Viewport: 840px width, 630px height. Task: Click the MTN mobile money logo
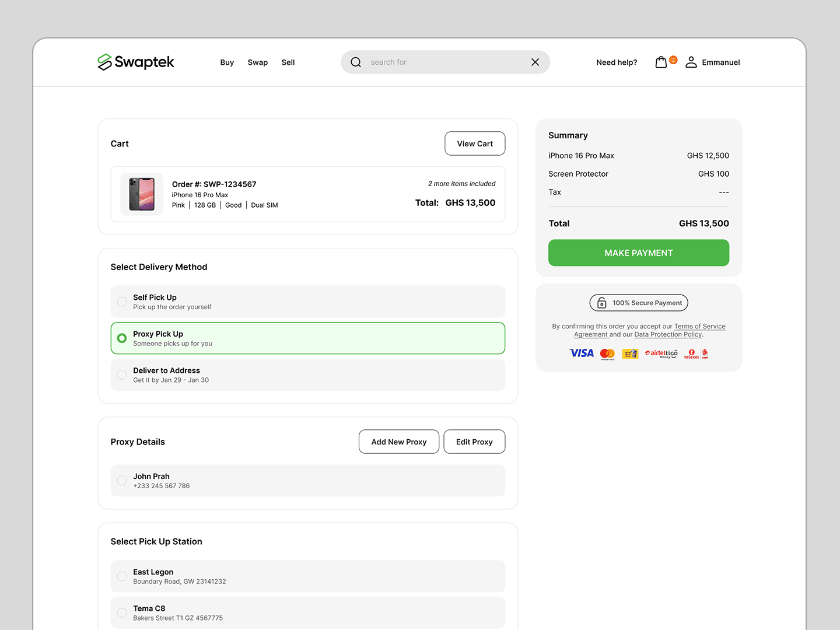click(630, 354)
